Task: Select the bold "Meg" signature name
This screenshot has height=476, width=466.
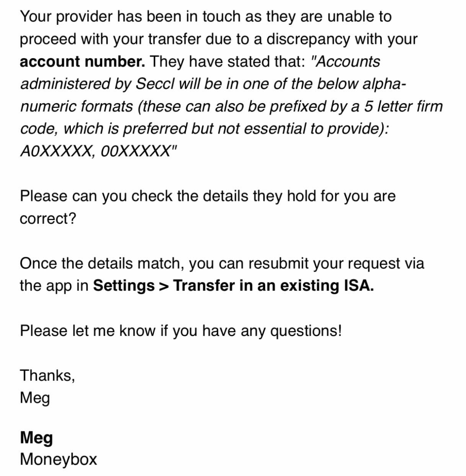Action: [36, 437]
